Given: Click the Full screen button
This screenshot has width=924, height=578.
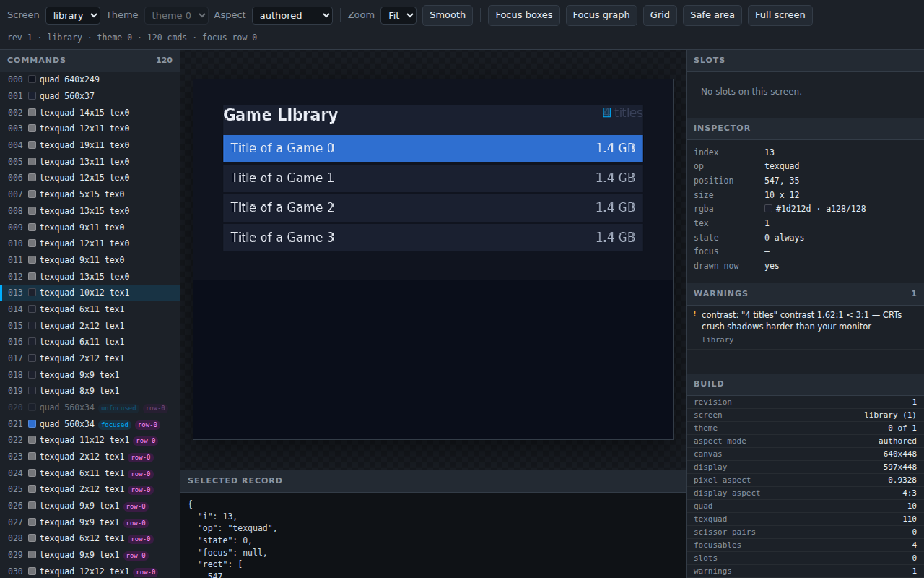Looking at the screenshot, I should 780,15.
